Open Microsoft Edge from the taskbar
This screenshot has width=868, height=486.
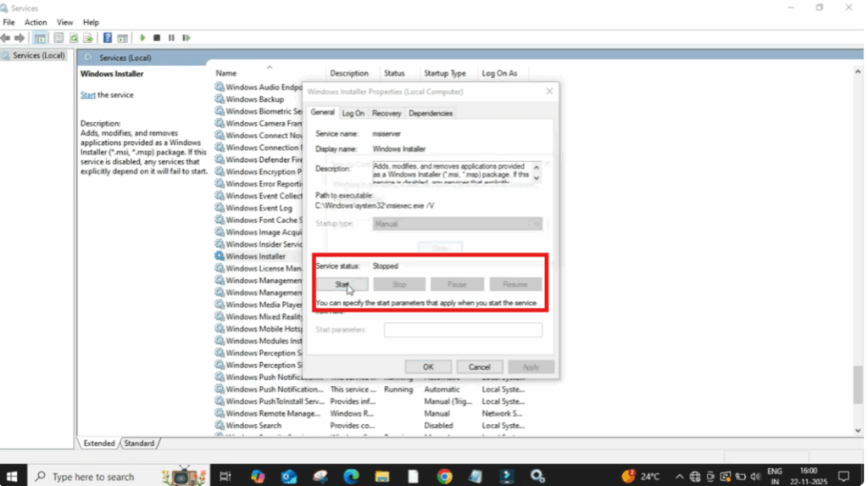pyautogui.click(x=350, y=476)
